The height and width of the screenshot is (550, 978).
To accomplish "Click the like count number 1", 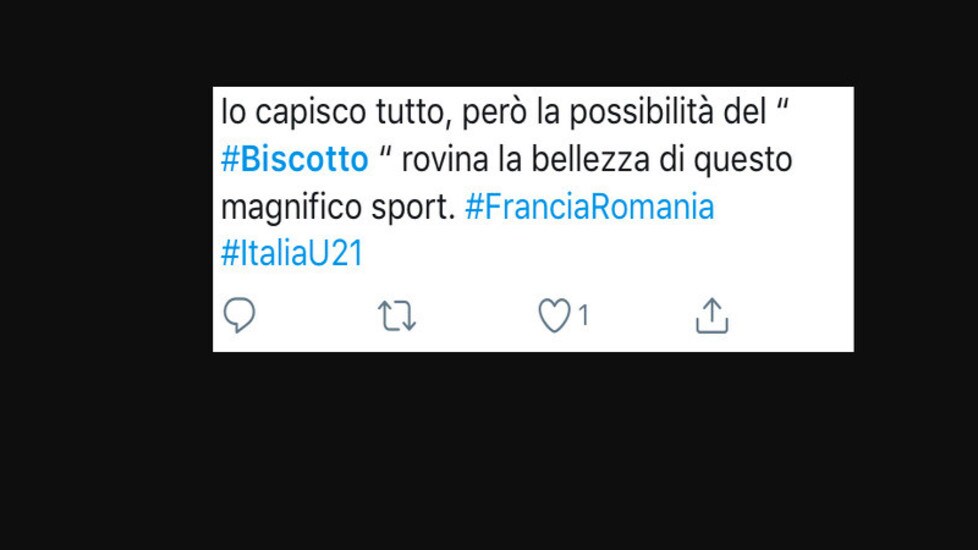I will (583, 316).
